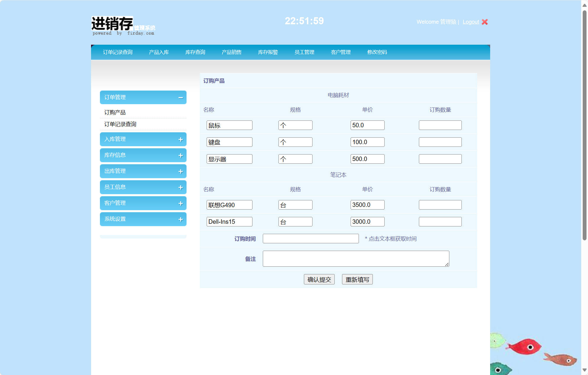Go to 产品销售 page

[231, 52]
